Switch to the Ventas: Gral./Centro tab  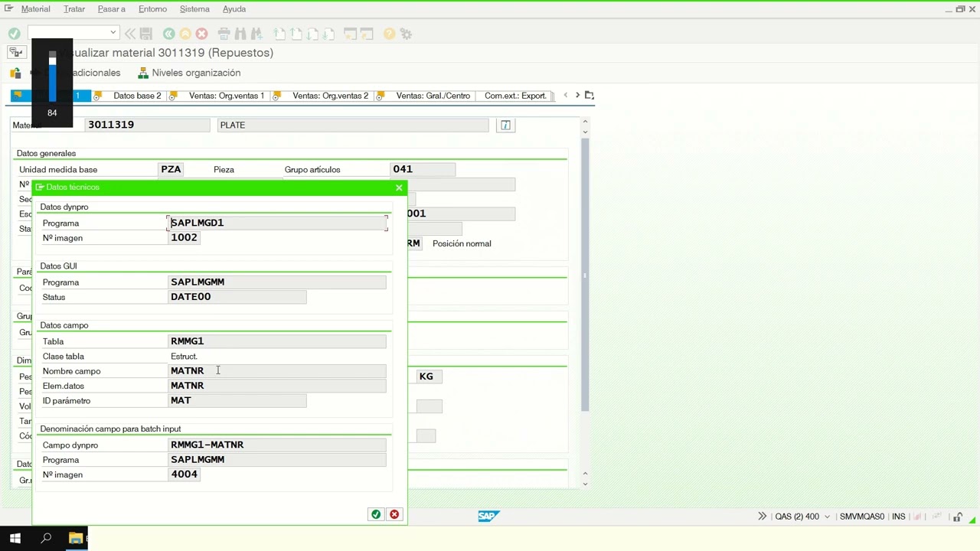tap(433, 96)
